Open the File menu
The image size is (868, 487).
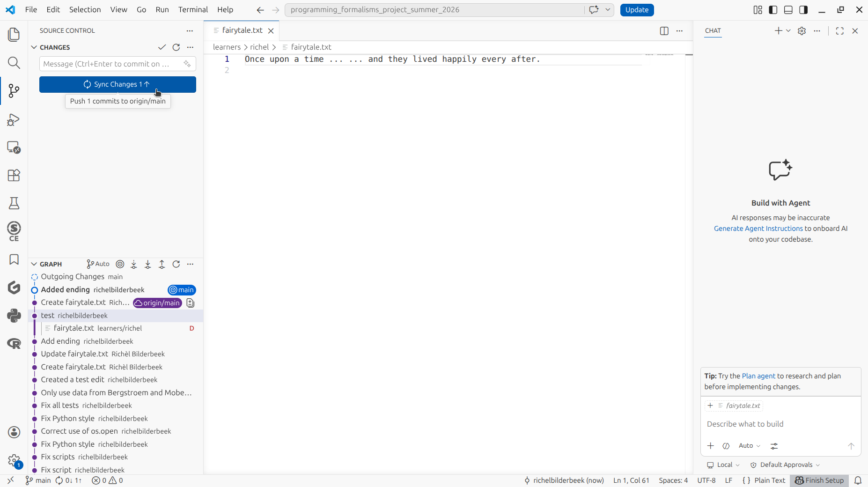(31, 10)
